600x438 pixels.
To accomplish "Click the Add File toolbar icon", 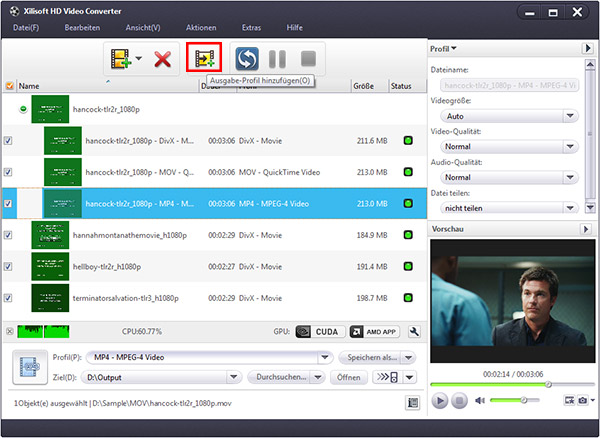I will click(x=121, y=59).
